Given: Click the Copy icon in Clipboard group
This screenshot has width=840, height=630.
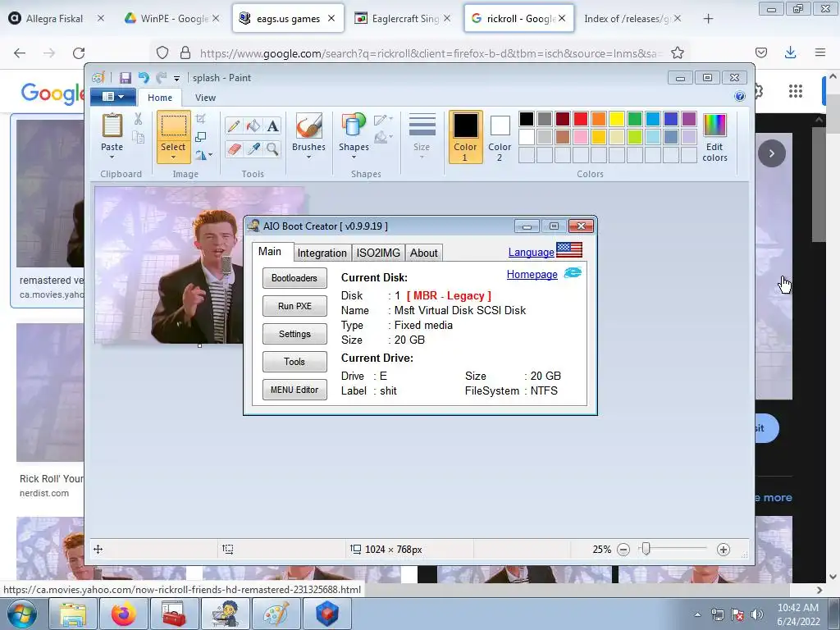Looking at the screenshot, I should tap(138, 138).
